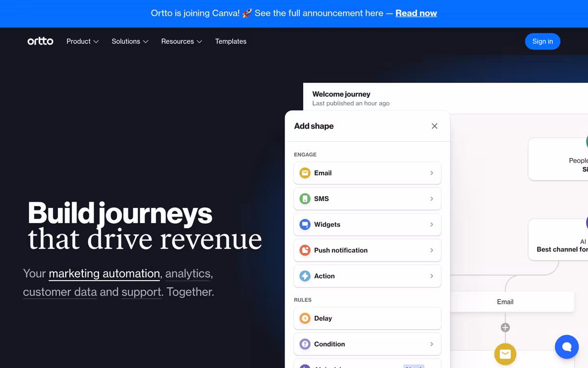Open the customer data link
The image size is (588, 368).
tap(60, 292)
